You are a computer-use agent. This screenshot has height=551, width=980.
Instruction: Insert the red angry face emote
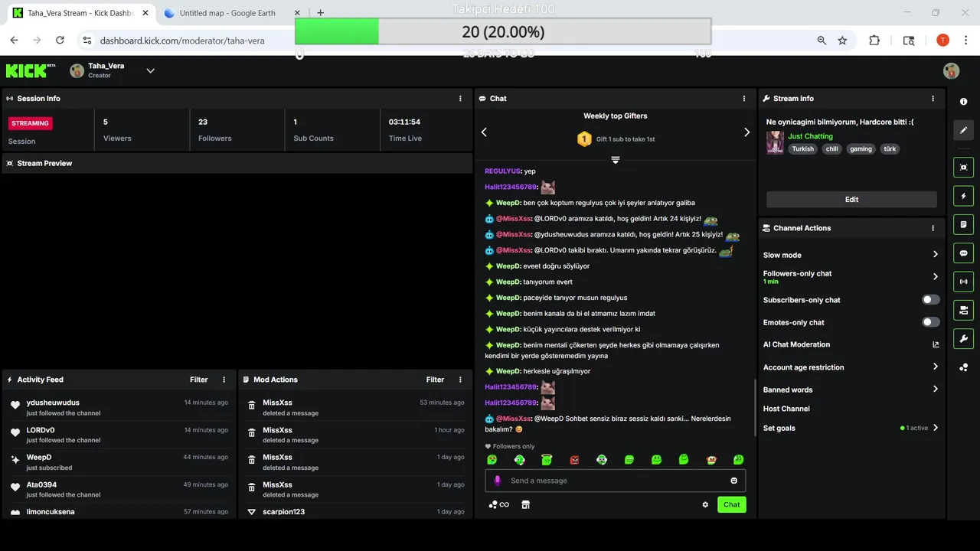574,460
